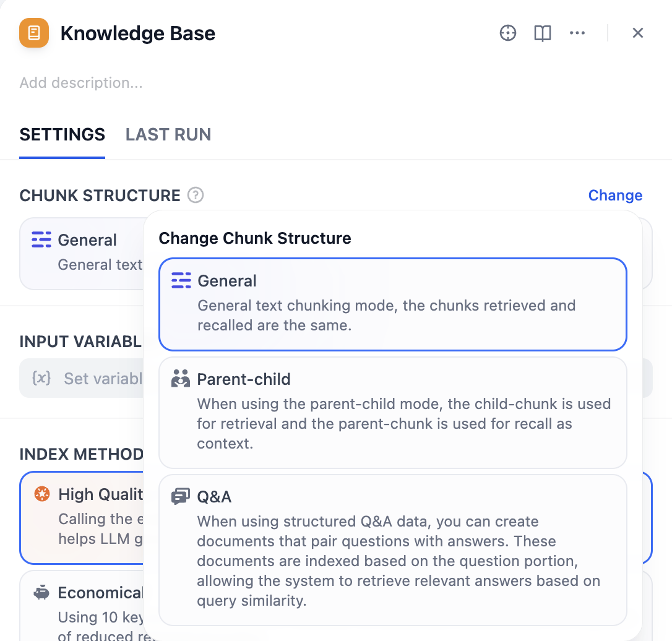Viewport: 672px width, 641px height.
Task: Close the Knowledge Base panel
Action: [638, 33]
